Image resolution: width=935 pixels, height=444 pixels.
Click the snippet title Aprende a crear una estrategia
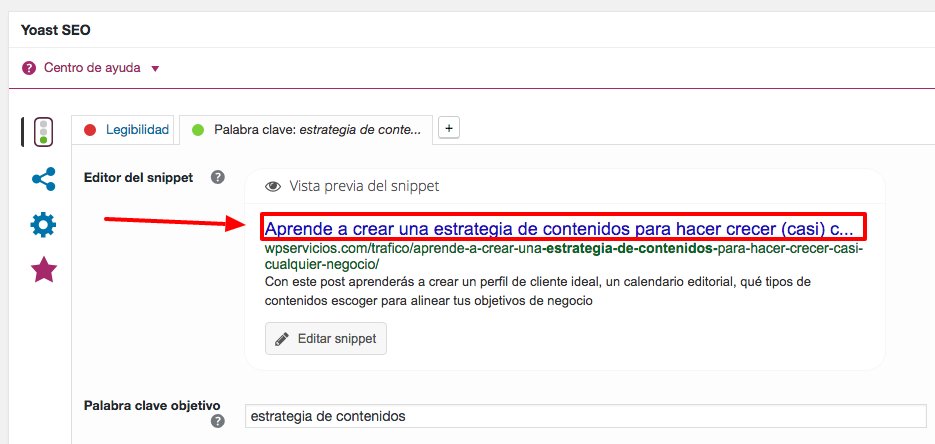[559, 228]
